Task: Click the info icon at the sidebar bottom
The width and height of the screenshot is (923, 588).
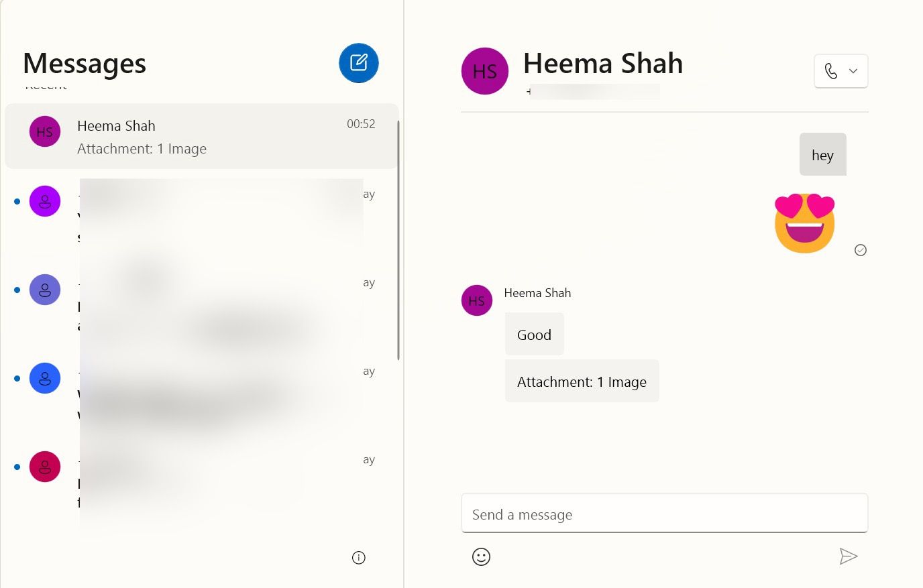Action: coord(359,557)
